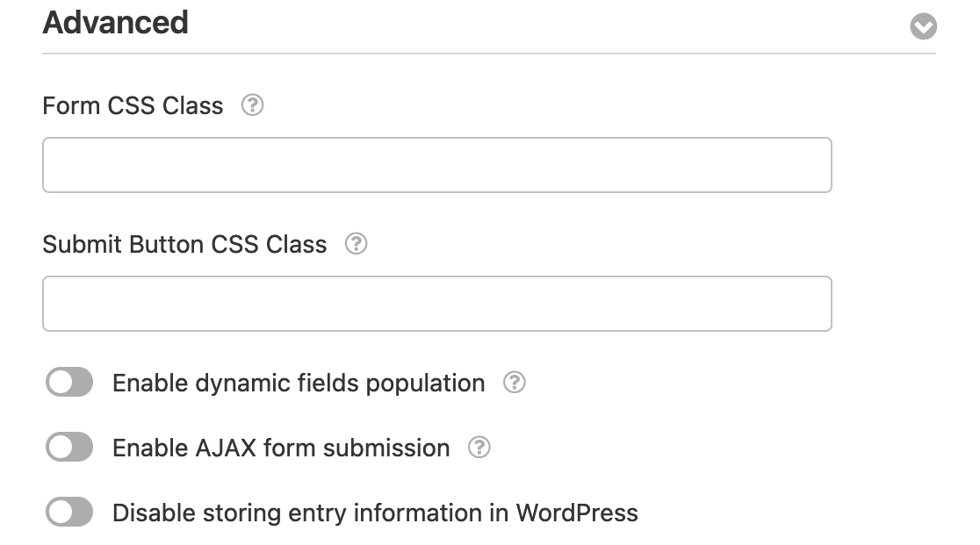The width and height of the screenshot is (980, 545).
Task: Hit the question mark after Submit Button CSS Class
Action: coord(356,244)
